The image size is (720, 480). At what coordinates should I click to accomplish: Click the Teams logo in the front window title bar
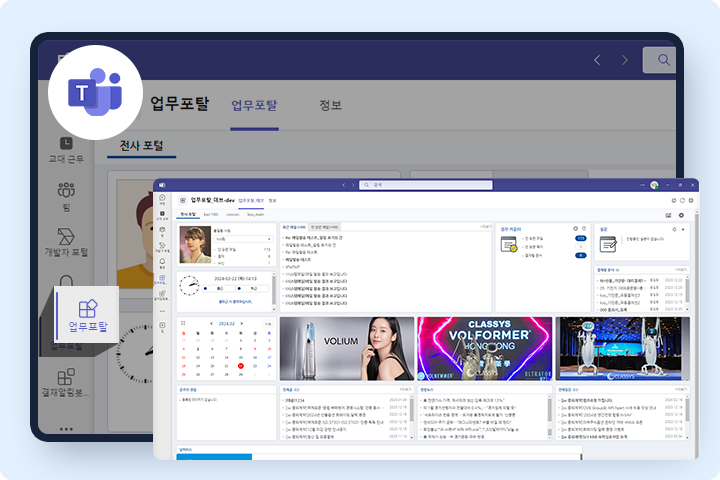(162, 185)
